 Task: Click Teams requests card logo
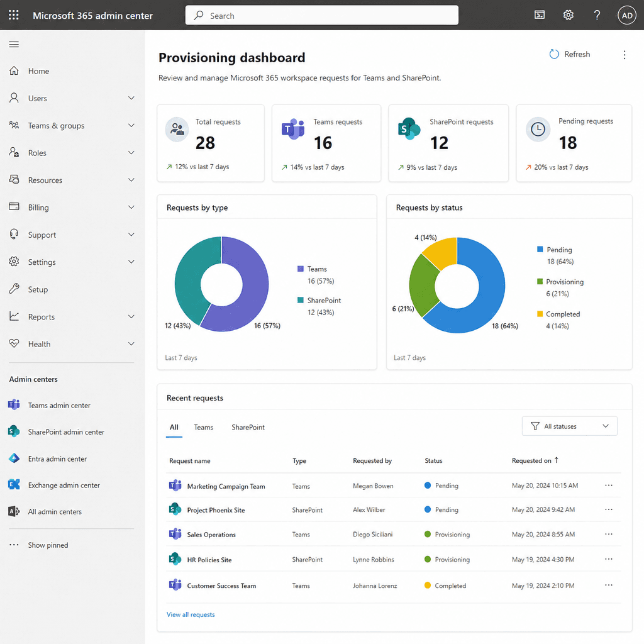(293, 129)
